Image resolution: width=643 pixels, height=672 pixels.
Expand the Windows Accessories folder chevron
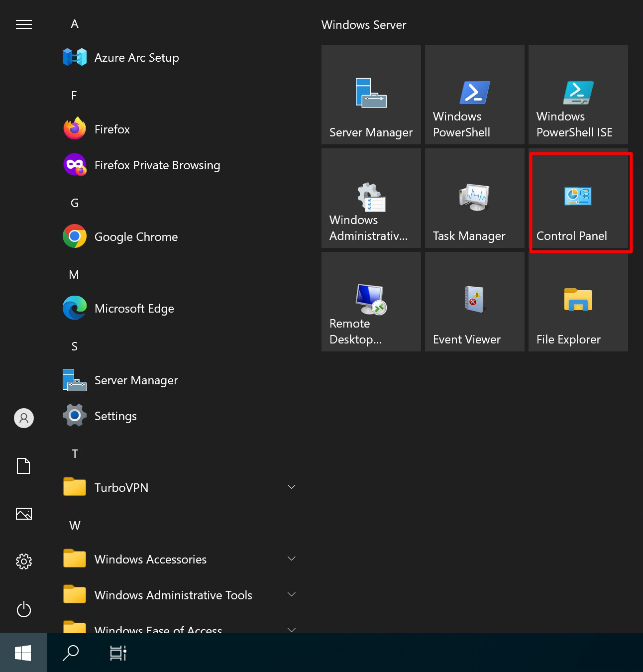pyautogui.click(x=292, y=559)
